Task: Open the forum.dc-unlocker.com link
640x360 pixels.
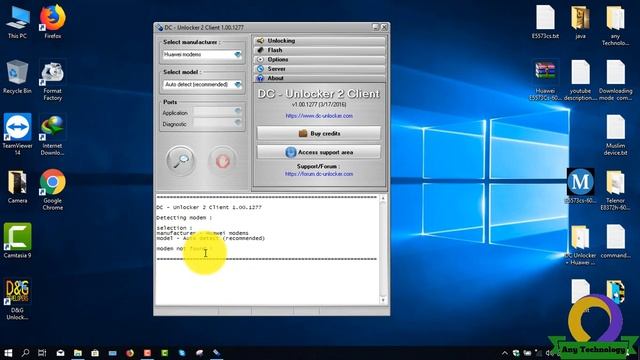Action: [319, 174]
